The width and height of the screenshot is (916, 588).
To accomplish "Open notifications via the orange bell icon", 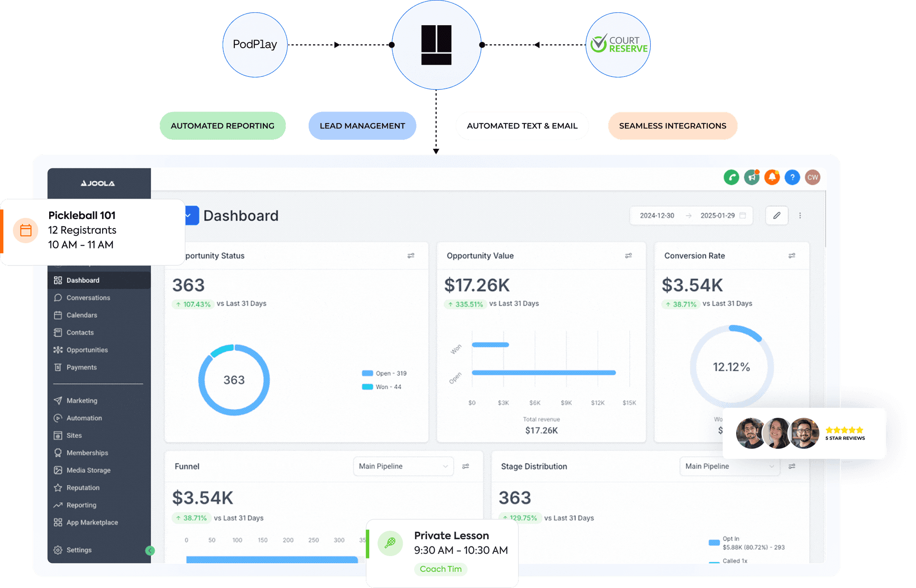I will coord(772,177).
